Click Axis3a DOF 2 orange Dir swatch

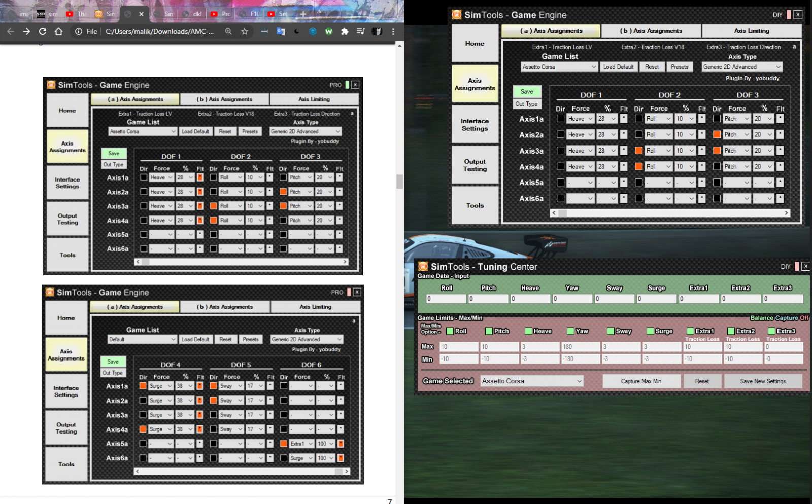(638, 151)
